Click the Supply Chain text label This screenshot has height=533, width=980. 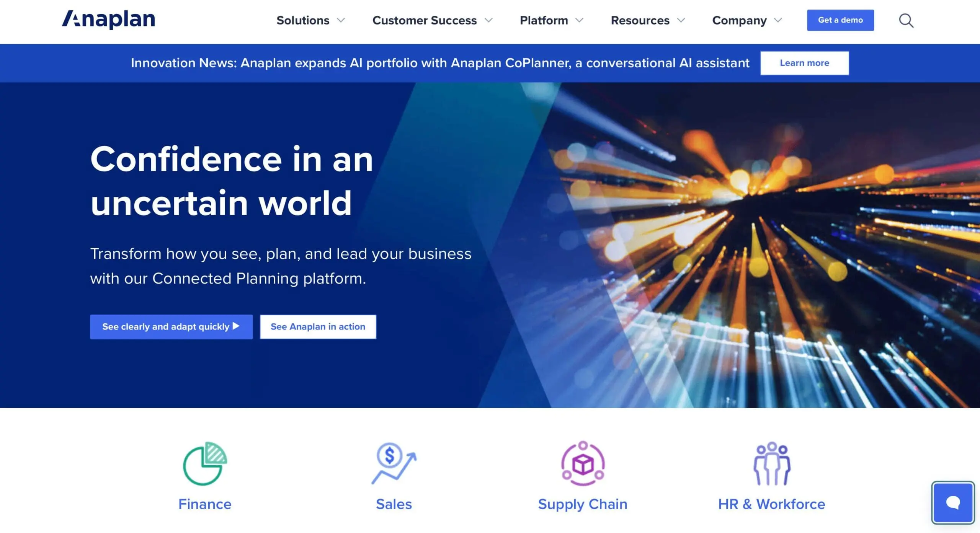582,504
